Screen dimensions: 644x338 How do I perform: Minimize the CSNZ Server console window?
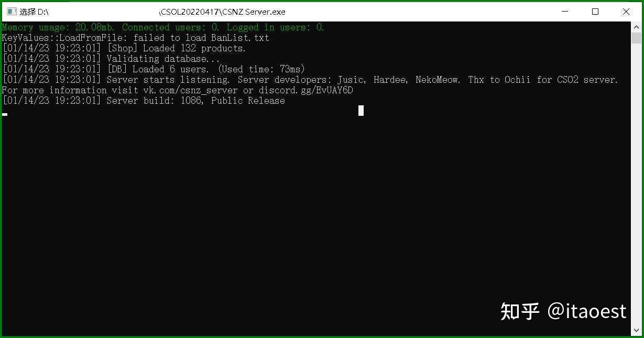coord(565,12)
